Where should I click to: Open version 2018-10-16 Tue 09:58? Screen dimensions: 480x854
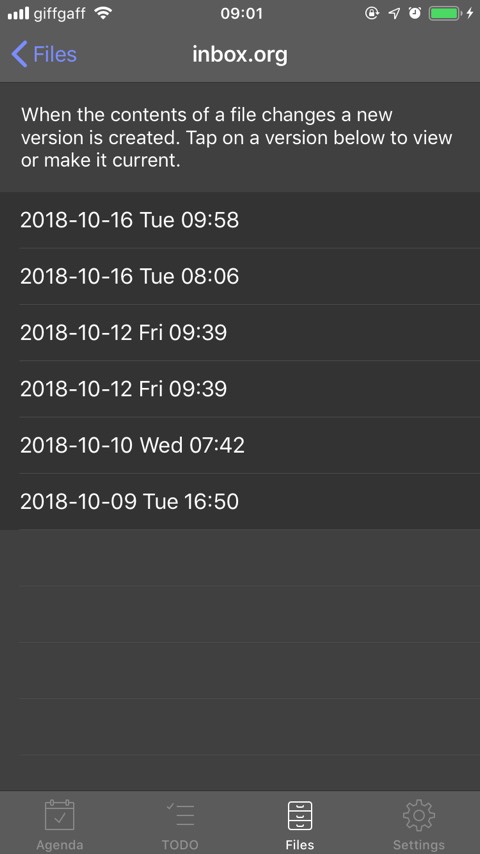point(240,220)
